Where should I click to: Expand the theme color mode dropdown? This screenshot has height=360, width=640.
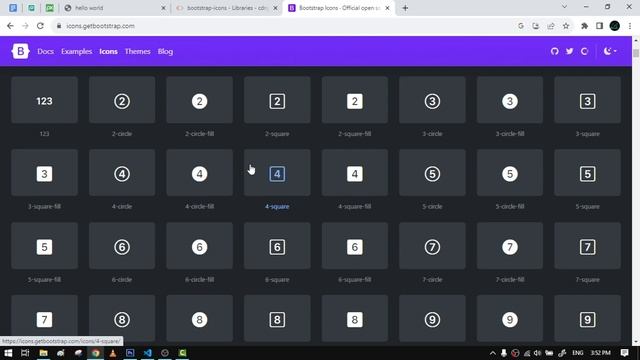[610, 51]
